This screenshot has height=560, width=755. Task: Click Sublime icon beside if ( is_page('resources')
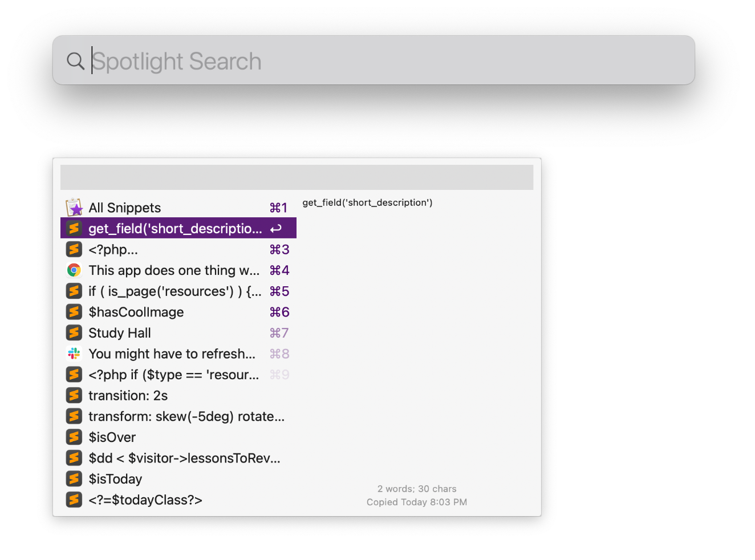pyautogui.click(x=74, y=291)
